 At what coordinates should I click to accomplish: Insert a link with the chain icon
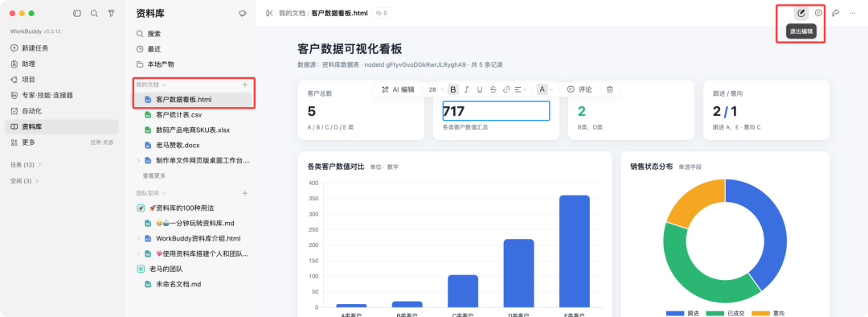[506, 89]
